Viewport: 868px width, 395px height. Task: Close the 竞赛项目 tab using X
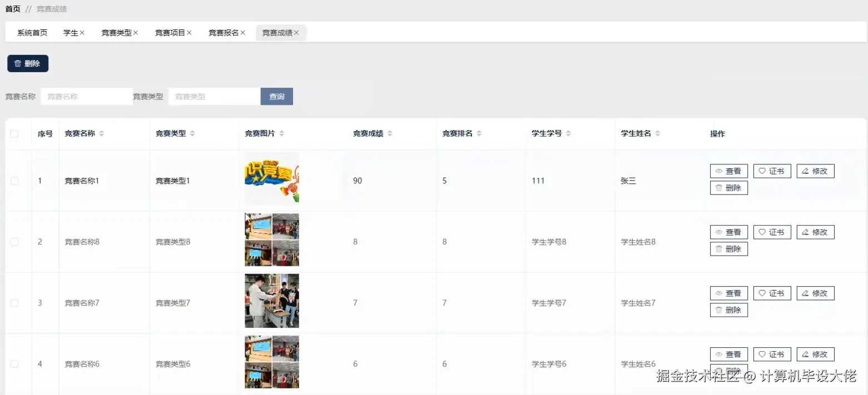click(x=189, y=33)
